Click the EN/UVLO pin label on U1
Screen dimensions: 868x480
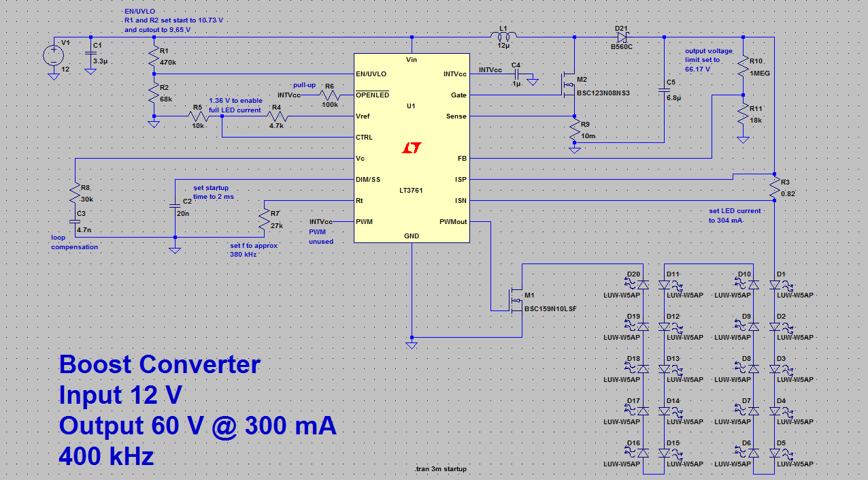371,74
